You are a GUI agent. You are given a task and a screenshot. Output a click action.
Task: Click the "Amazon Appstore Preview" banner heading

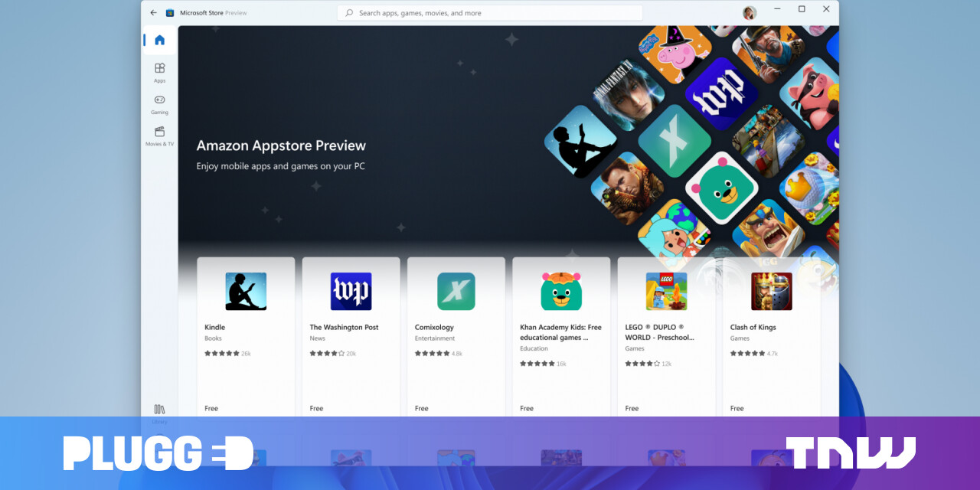(x=281, y=145)
